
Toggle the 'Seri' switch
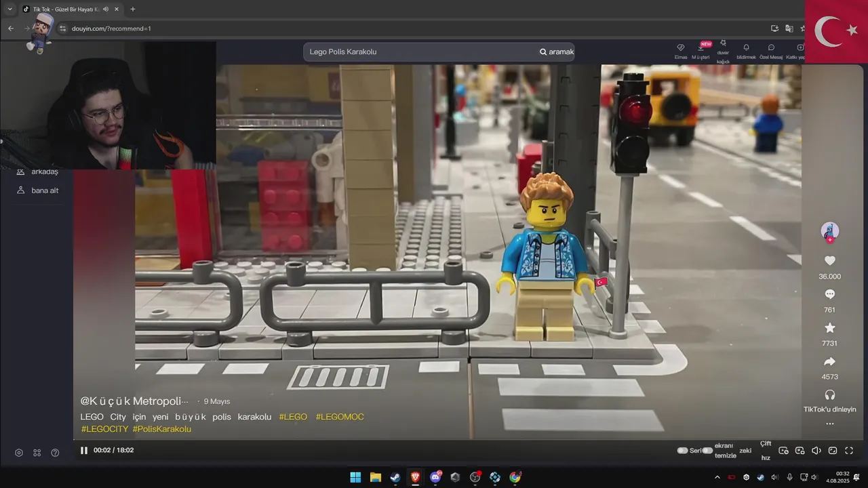point(682,450)
